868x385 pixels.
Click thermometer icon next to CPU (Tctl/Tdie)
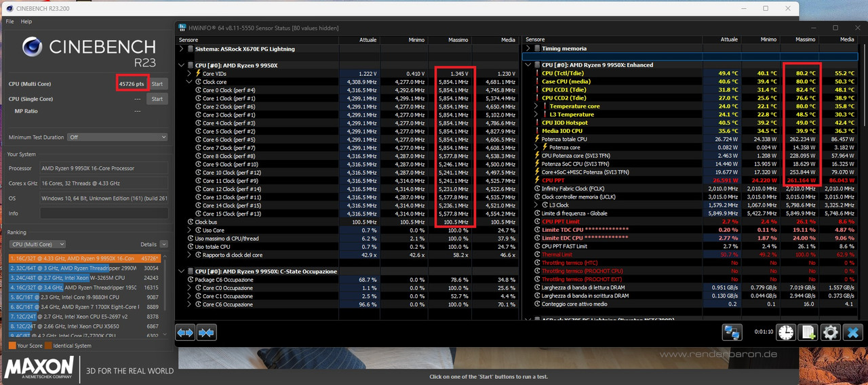tap(537, 73)
